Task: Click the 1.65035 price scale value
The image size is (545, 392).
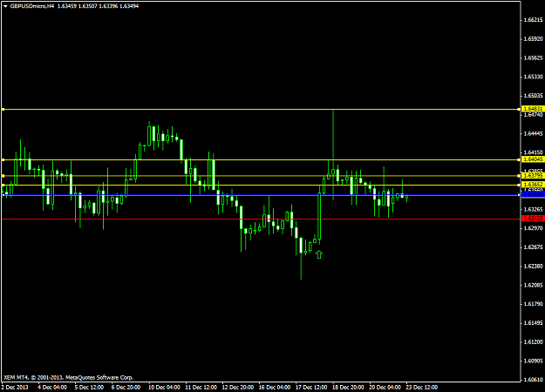Action: point(533,96)
